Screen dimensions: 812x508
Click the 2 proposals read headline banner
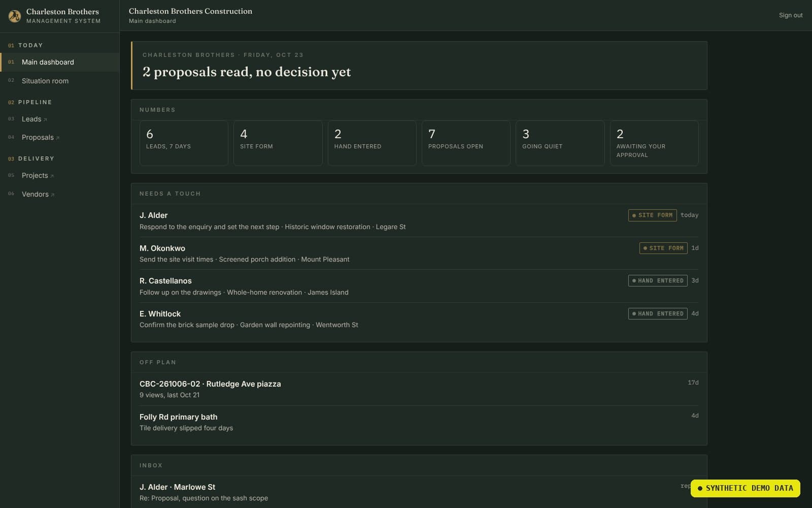(x=419, y=66)
